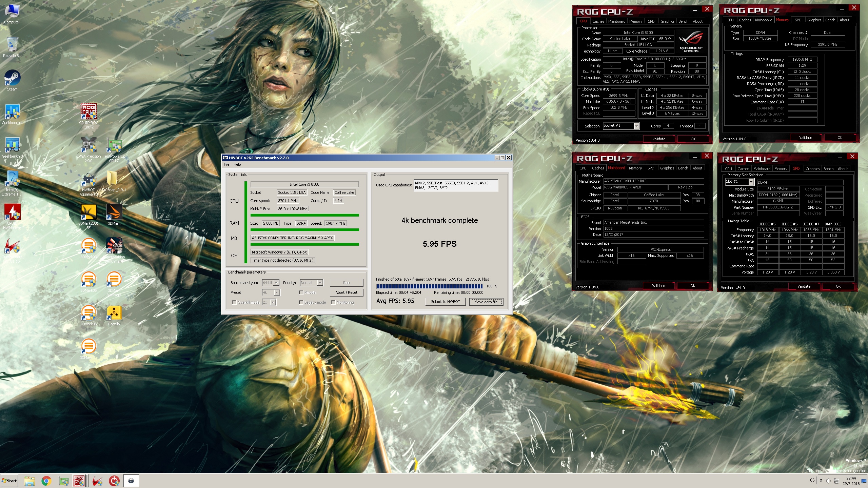
Task: Open the Computer desktop icon
Action: tap(12, 14)
